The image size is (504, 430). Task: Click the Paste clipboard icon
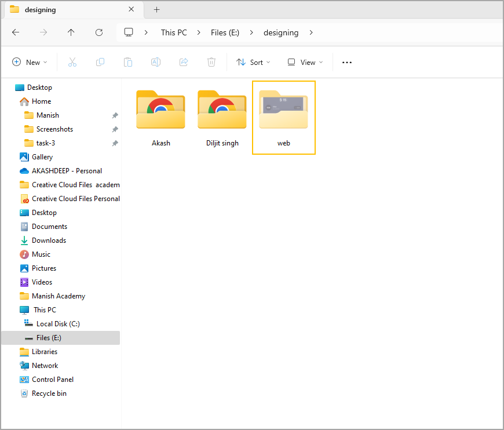(128, 62)
